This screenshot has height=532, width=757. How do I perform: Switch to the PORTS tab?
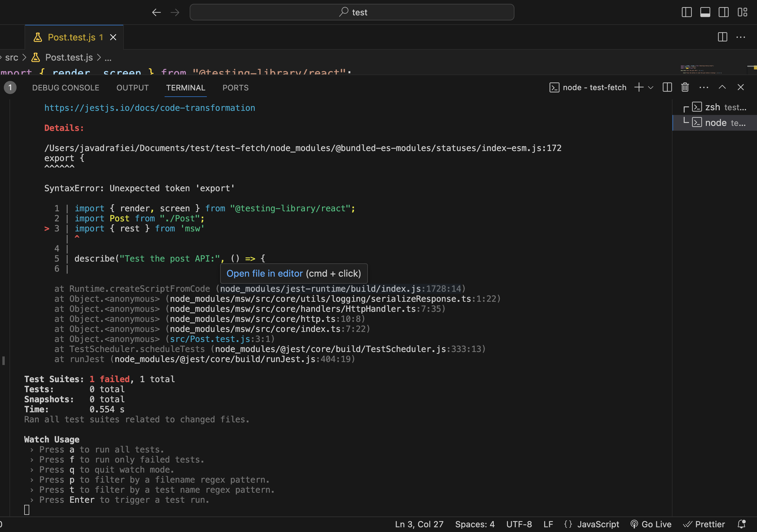click(x=235, y=88)
